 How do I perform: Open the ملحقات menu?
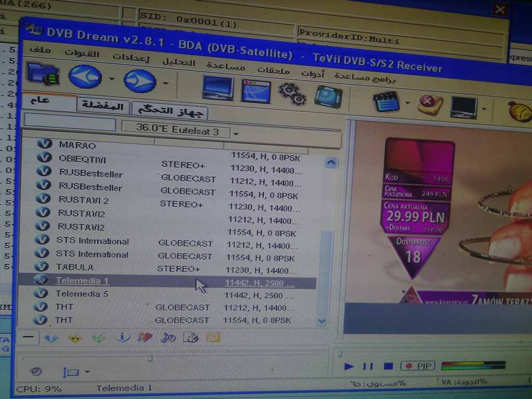[273, 70]
